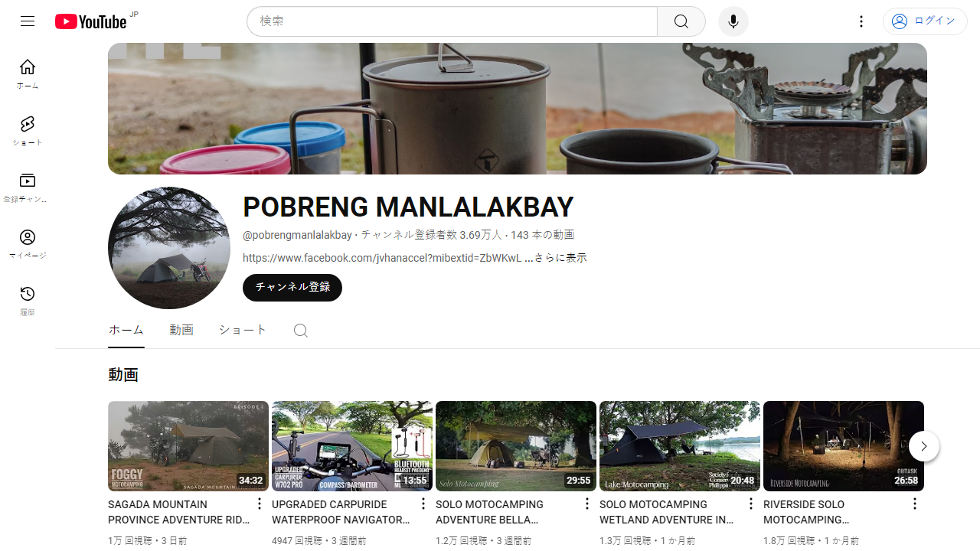Click the @pobrengmanlalakbay handle text
Viewport: 980px width, 551px height.
coord(297,235)
